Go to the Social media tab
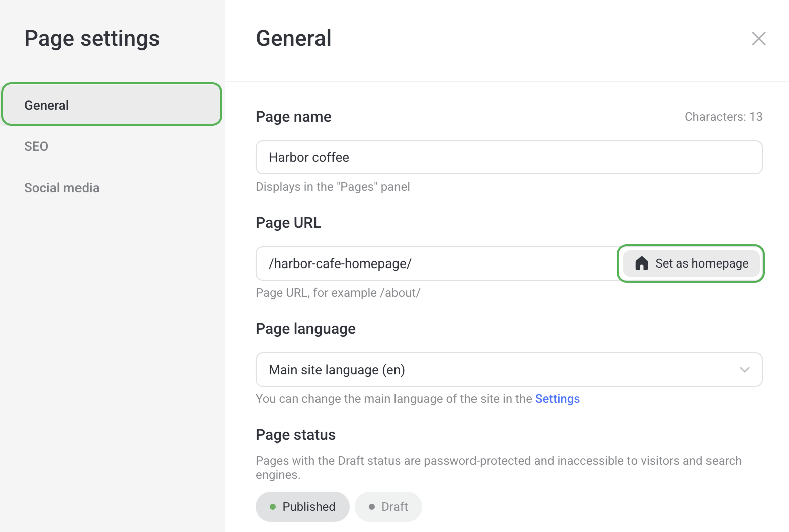The height and width of the screenshot is (532, 789). point(62,188)
